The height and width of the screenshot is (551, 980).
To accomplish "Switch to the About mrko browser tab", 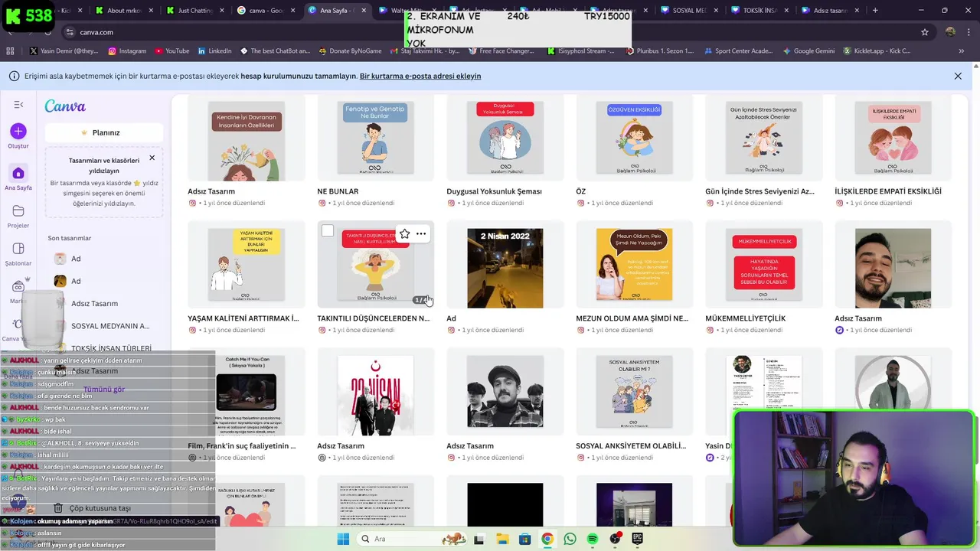I will [x=123, y=11].
